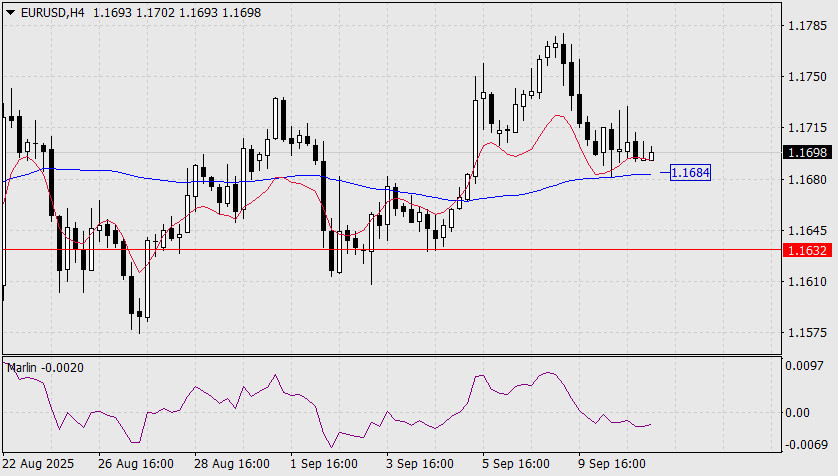Click the EURUSD,H4 chart title text
838x476 pixels.
(x=52, y=13)
